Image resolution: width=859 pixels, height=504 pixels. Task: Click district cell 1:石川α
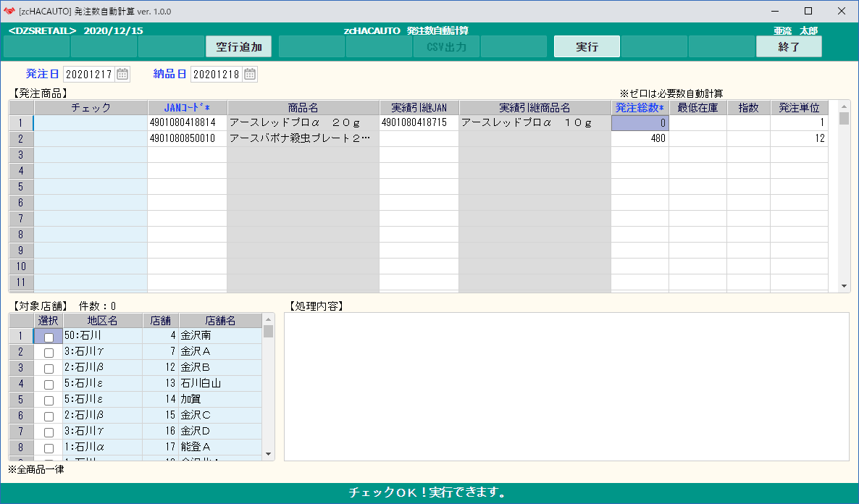103,447
